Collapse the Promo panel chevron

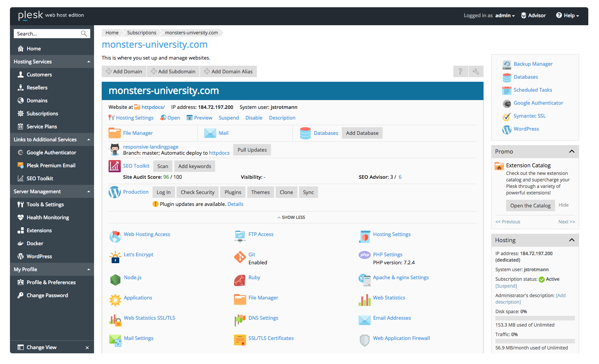[x=572, y=152]
